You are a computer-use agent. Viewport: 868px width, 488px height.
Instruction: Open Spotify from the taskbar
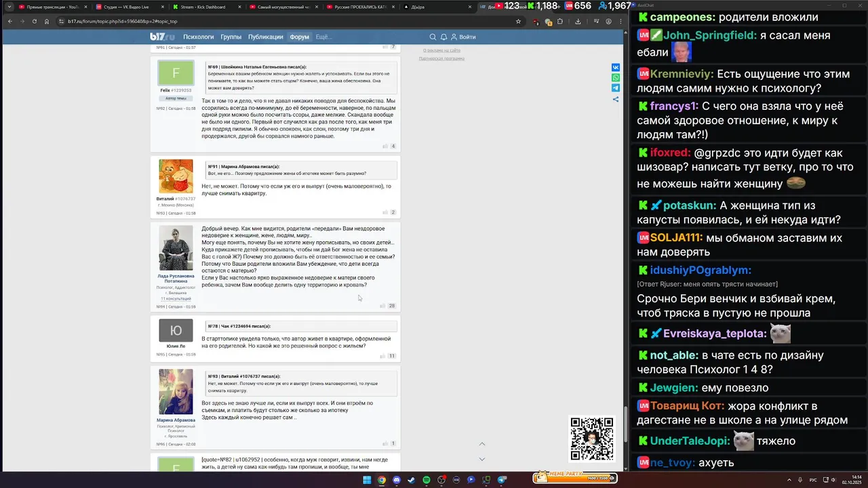(427, 480)
